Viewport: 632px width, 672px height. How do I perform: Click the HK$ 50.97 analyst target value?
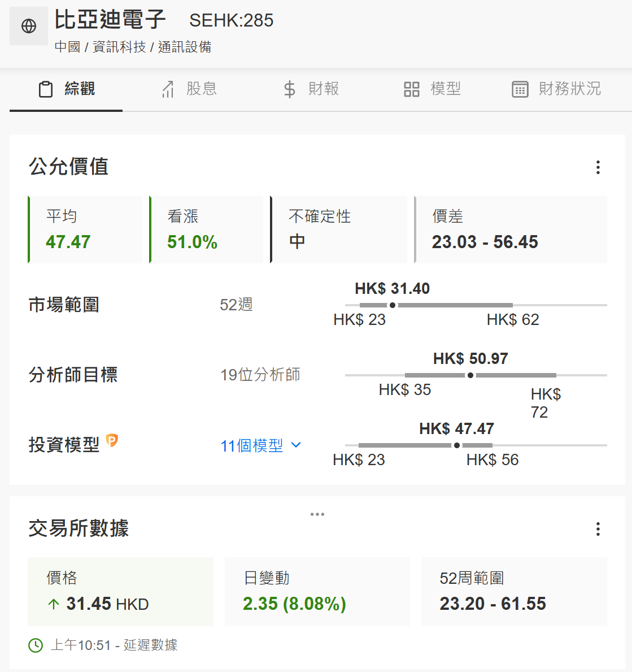(x=470, y=358)
